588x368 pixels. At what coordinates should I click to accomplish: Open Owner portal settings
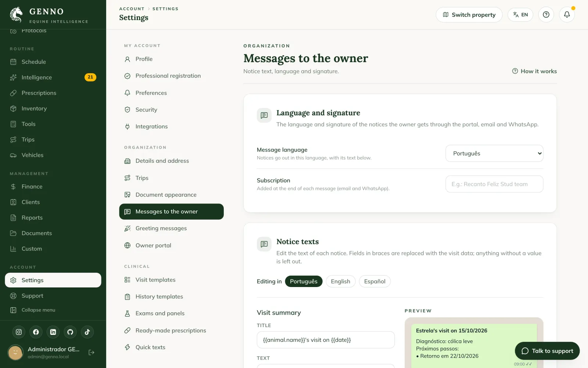(x=171, y=245)
